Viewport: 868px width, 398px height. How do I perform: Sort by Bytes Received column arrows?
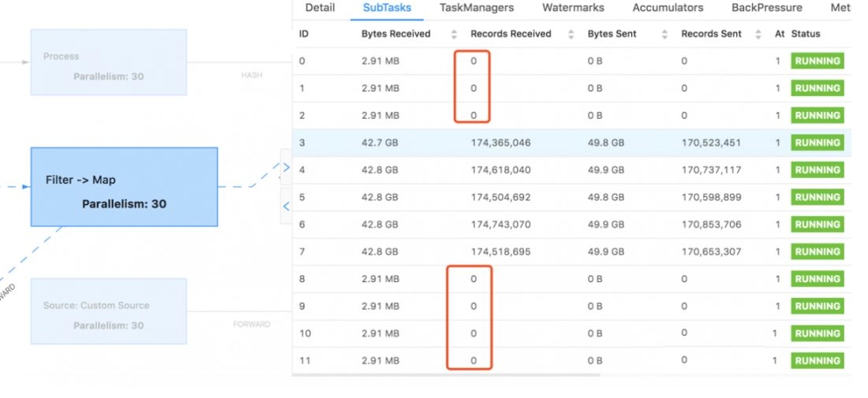(454, 34)
